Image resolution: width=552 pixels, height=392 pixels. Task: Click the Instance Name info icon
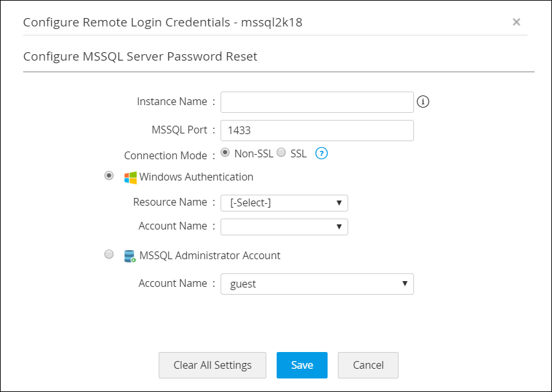pos(423,101)
